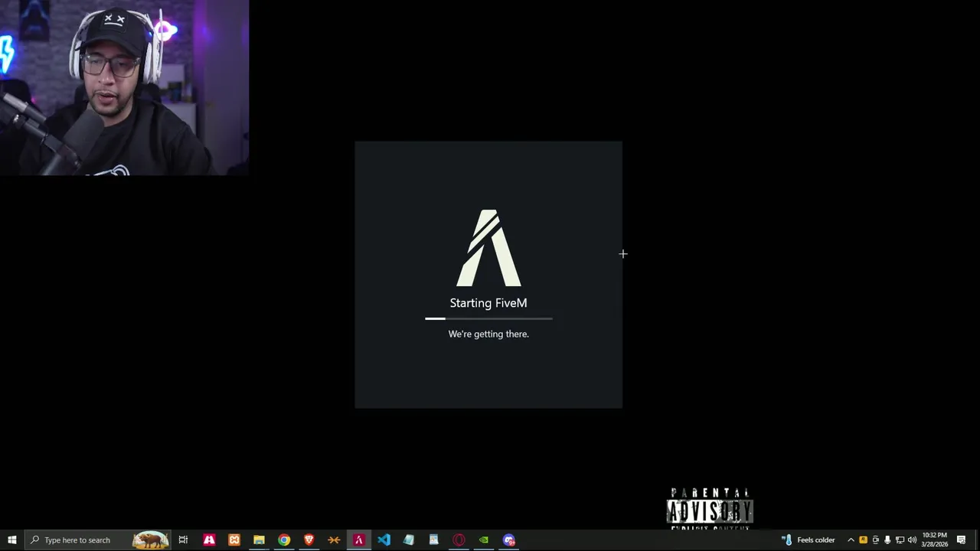Open the Meet Now tray icon

(875, 540)
